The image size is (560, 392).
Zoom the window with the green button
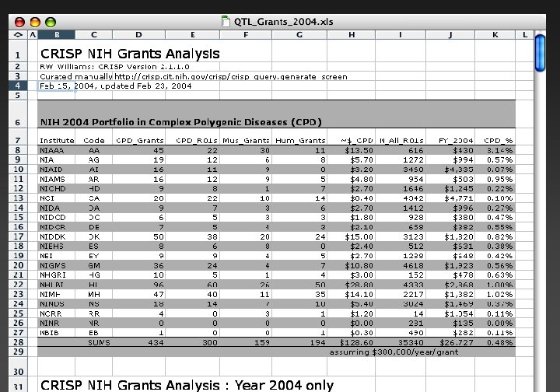point(51,22)
